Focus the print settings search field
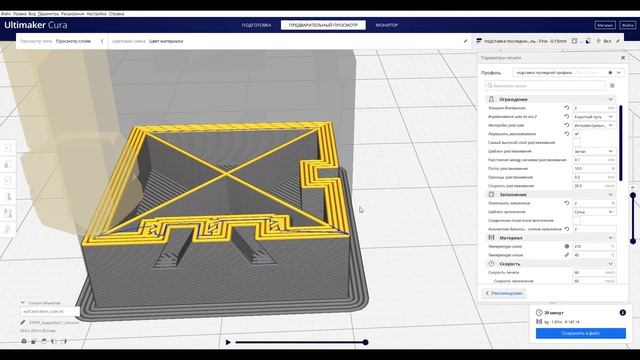 pyautogui.click(x=545, y=86)
